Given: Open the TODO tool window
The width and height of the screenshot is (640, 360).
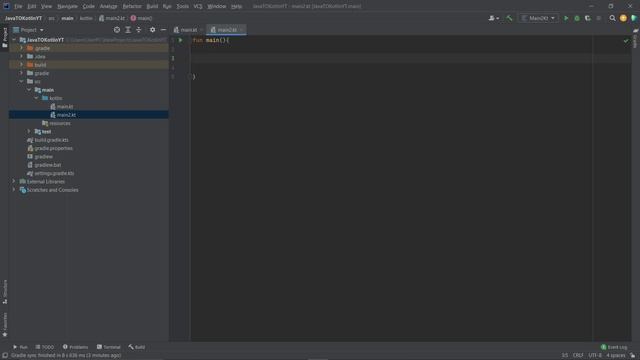Looking at the screenshot, I should [44, 347].
